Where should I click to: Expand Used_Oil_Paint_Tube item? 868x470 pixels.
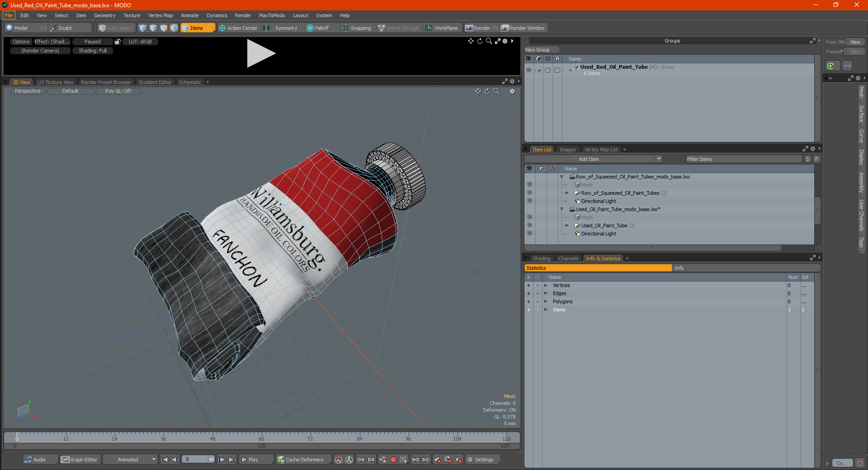click(x=567, y=226)
